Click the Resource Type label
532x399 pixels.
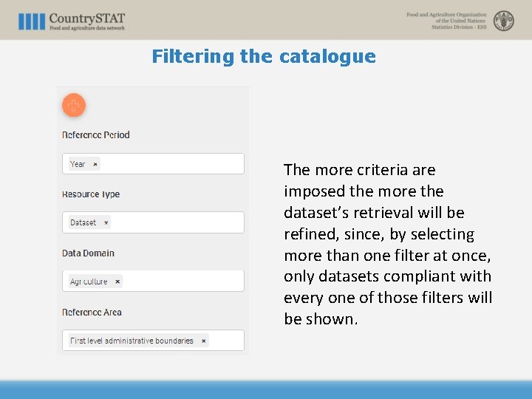click(x=91, y=194)
